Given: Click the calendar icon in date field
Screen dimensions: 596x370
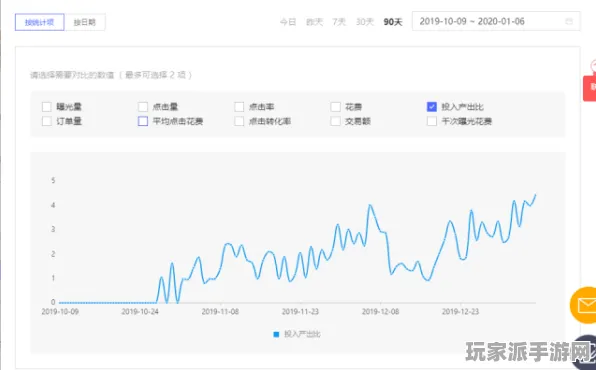Looking at the screenshot, I should (569, 21).
